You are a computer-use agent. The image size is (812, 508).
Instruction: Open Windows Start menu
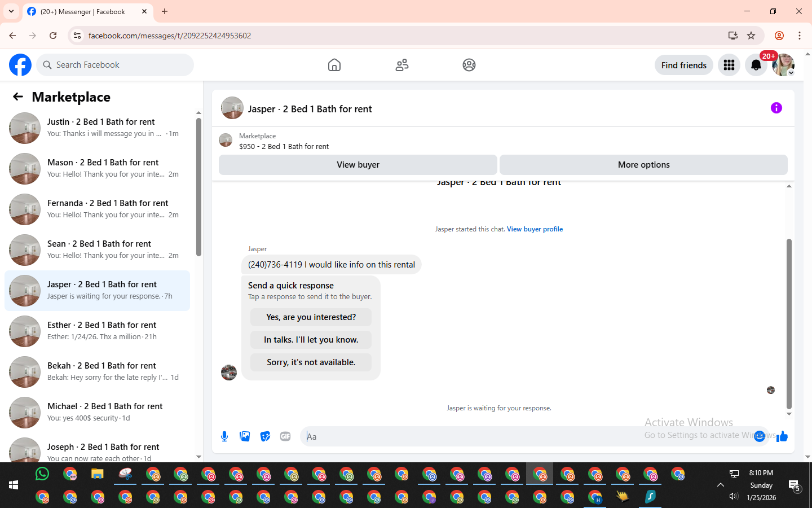pyautogui.click(x=14, y=485)
